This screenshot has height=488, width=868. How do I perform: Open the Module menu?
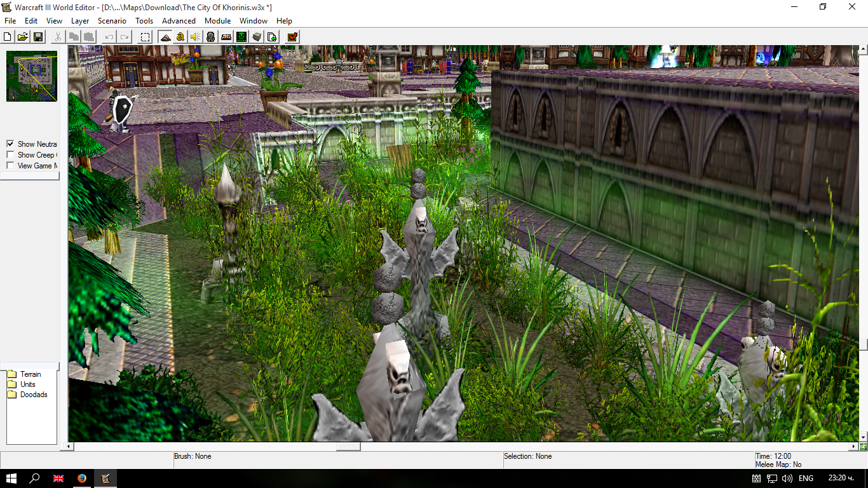tap(217, 21)
